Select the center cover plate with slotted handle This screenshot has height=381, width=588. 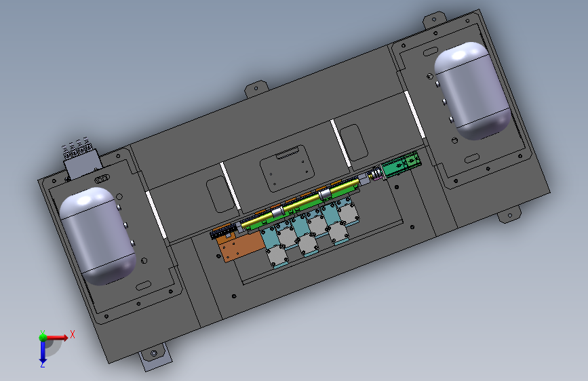[287, 168]
